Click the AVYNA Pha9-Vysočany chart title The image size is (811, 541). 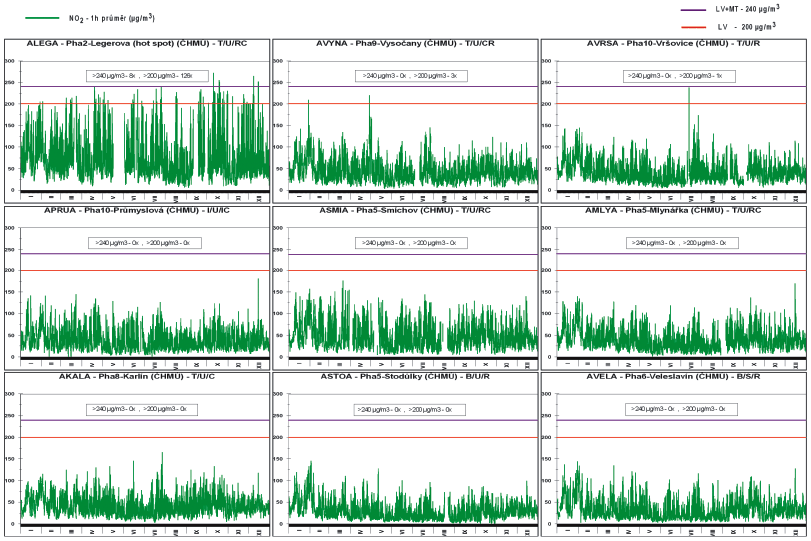coord(406,43)
